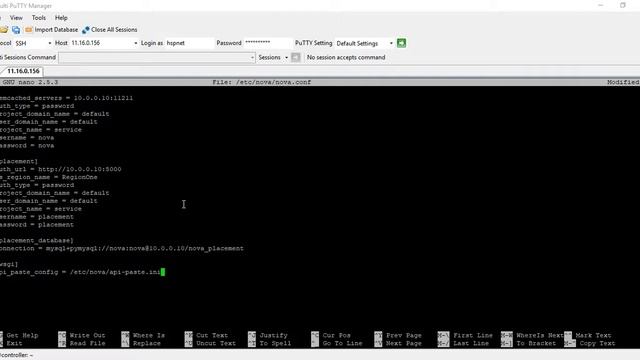Expand the SSH protocol dropdown
The width and height of the screenshot is (640, 360).
coord(50,43)
